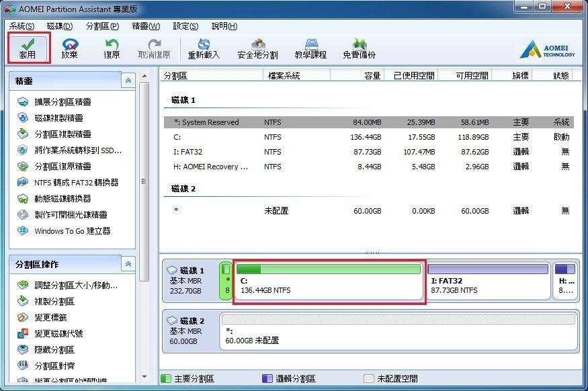Select 調整分割區大小/移動 operation
Image resolution: width=588 pixels, height=391 pixels.
[67, 286]
